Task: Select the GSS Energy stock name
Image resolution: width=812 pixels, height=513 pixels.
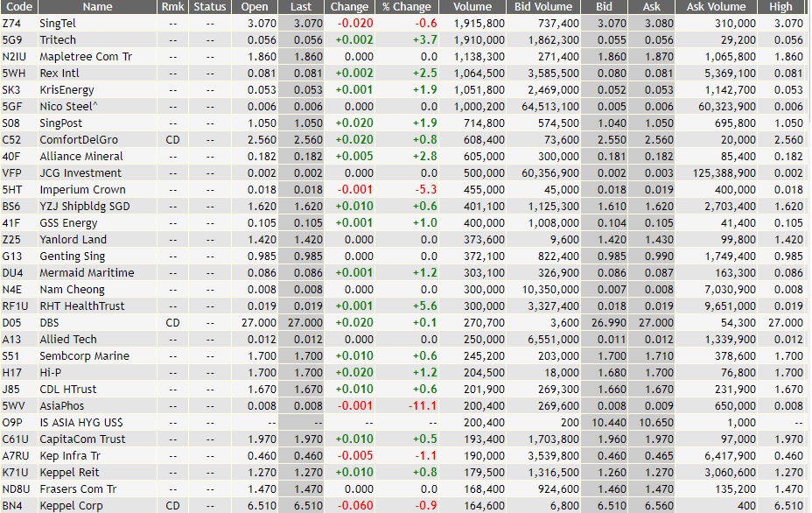Action: [68, 223]
